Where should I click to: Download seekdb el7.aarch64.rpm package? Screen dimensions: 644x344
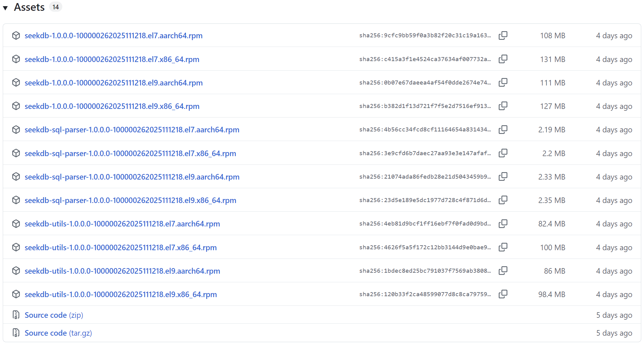(113, 36)
